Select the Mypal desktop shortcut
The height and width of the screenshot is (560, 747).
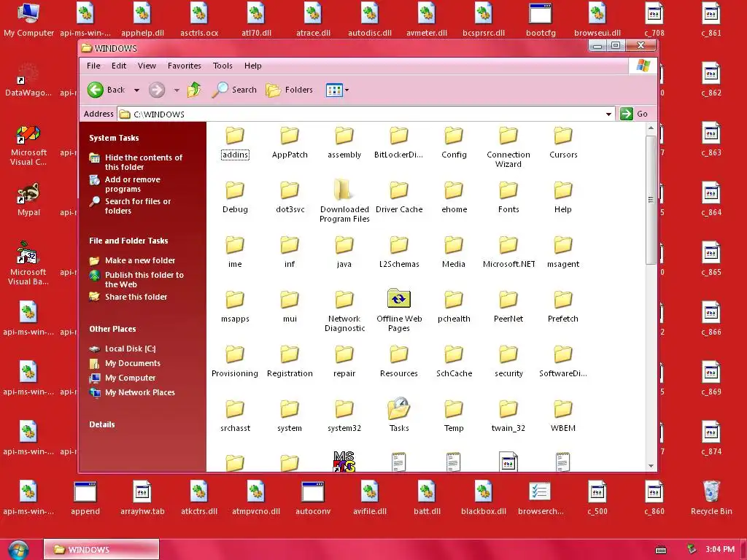(28, 200)
